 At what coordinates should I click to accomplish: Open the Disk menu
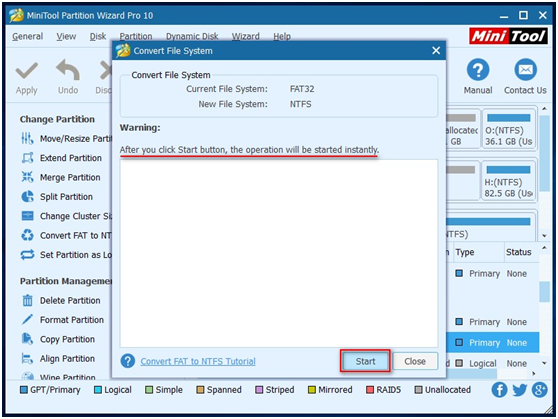(x=98, y=36)
